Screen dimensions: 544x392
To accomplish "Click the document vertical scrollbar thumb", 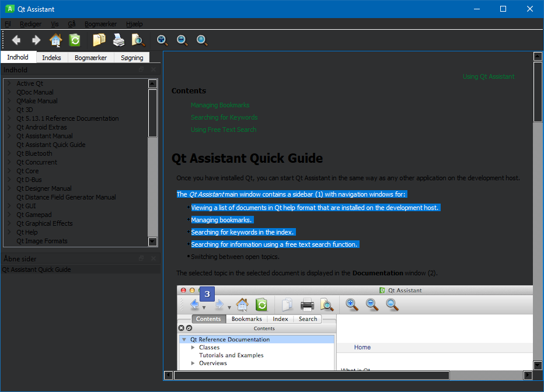I will tap(538, 92).
